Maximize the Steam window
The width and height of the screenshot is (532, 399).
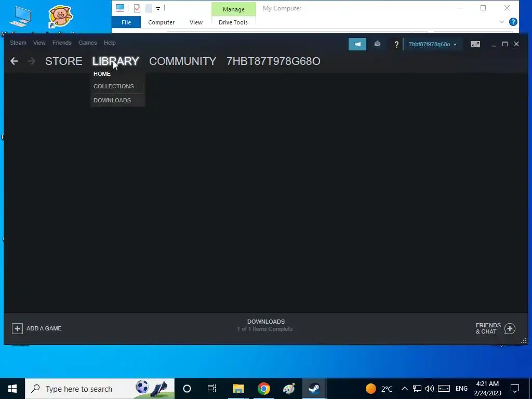click(505, 44)
